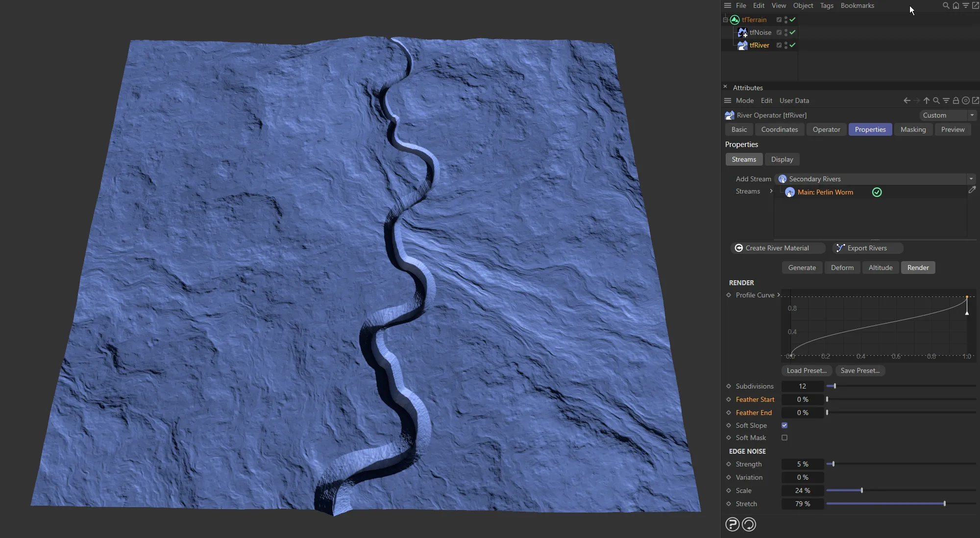This screenshot has height=538, width=980.
Task: Select the Main: Perlin Worm stream entry
Action: [x=824, y=192]
